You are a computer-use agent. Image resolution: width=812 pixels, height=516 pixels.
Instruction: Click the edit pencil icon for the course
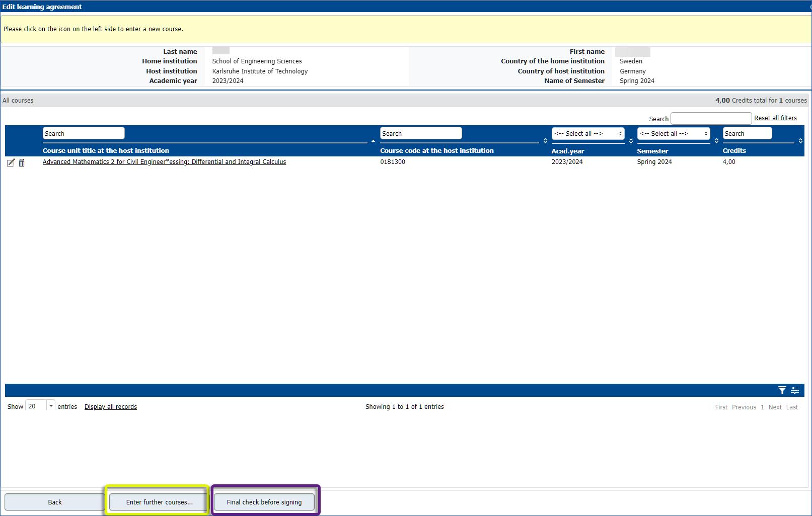click(x=11, y=162)
